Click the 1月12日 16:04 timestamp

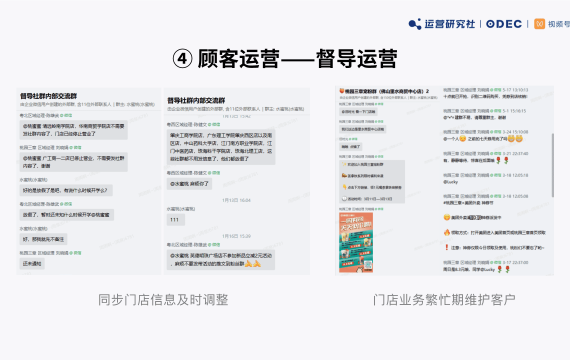tap(236, 200)
